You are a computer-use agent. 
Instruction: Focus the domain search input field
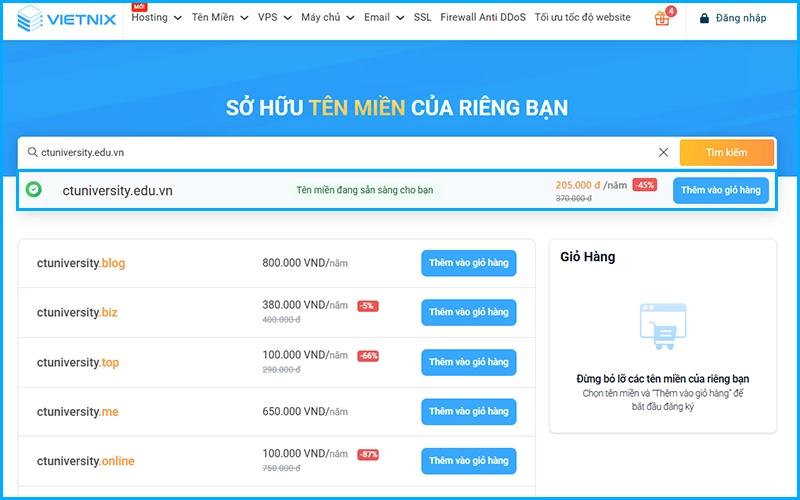[x=347, y=152]
